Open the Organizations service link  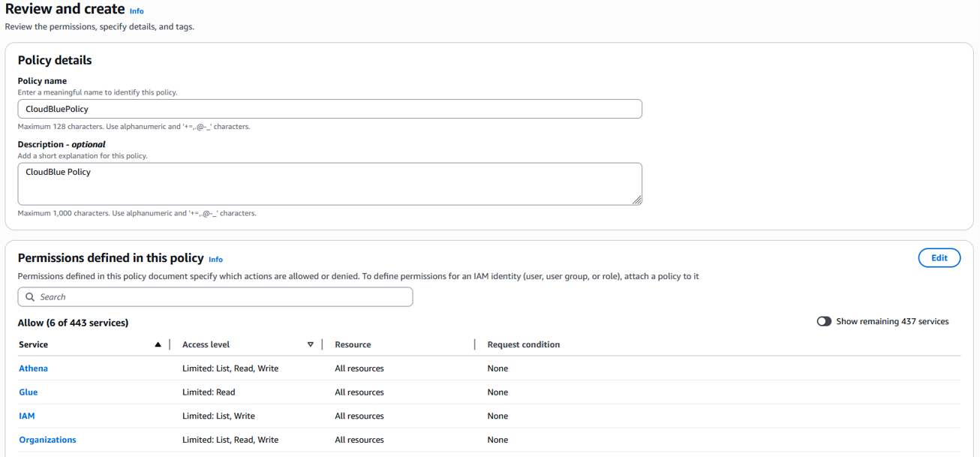tap(47, 440)
